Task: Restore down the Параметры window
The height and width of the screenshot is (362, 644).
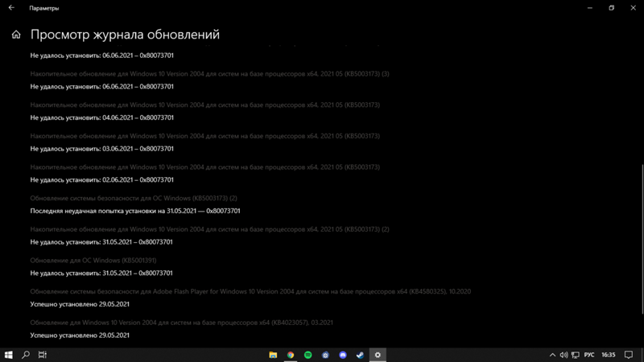Action: [612, 8]
